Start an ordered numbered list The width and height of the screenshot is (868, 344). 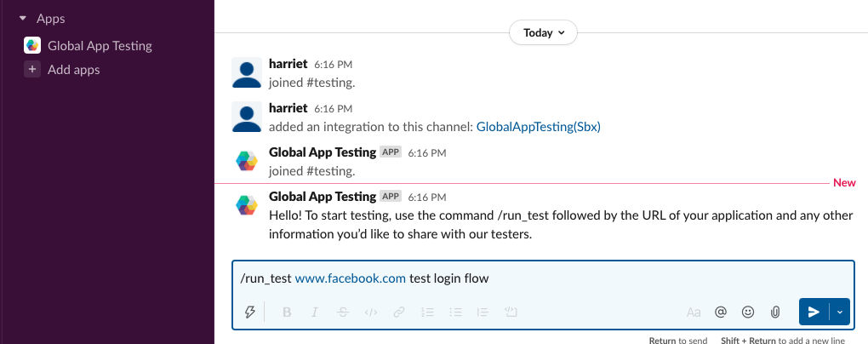[x=427, y=312]
